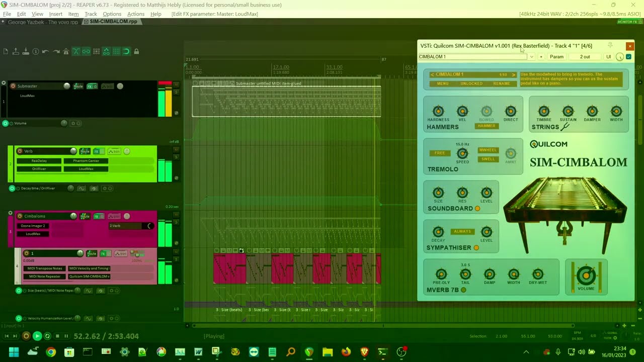Click the Redo arrow in toolbar
Image resolution: width=644 pixels, height=362 pixels.
coord(56,51)
